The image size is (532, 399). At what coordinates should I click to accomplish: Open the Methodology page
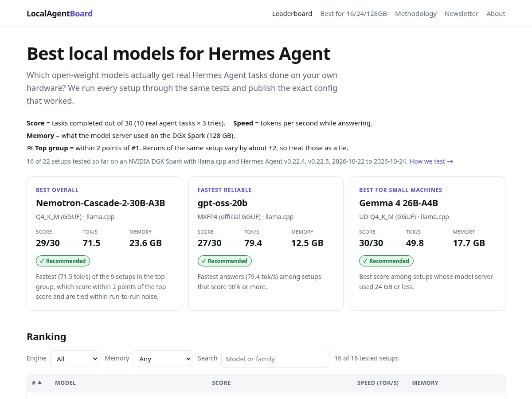[x=416, y=14]
